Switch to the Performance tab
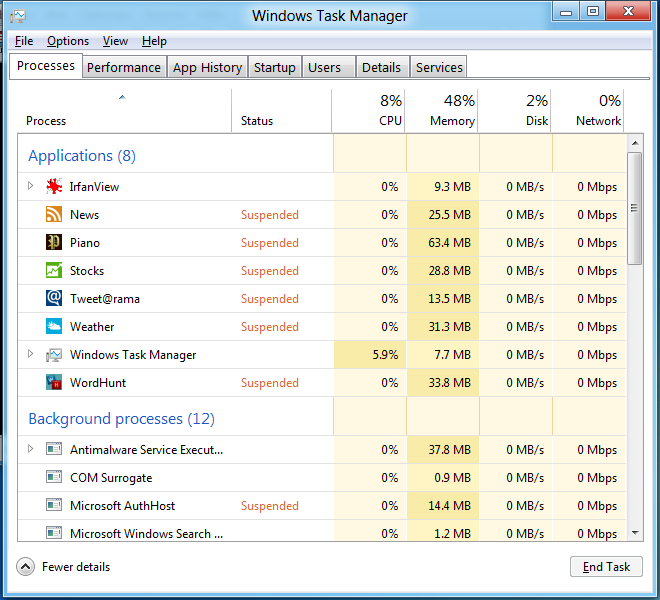This screenshot has width=660, height=600. (x=124, y=67)
